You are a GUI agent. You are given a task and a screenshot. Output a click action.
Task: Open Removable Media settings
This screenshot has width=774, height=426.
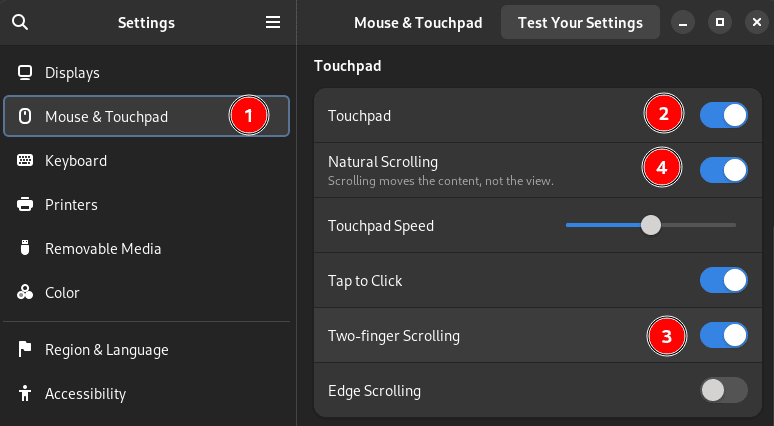click(x=146, y=248)
